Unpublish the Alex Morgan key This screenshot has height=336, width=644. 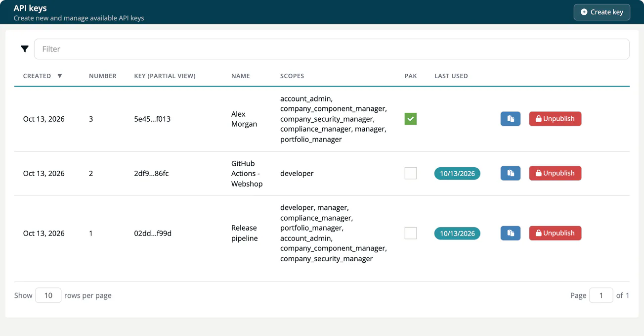coord(555,119)
